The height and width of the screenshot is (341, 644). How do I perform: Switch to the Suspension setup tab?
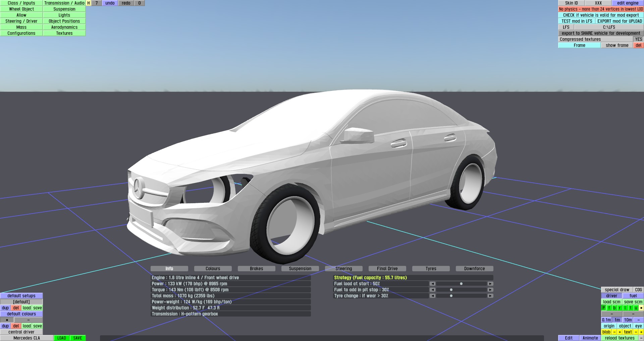(x=300, y=269)
